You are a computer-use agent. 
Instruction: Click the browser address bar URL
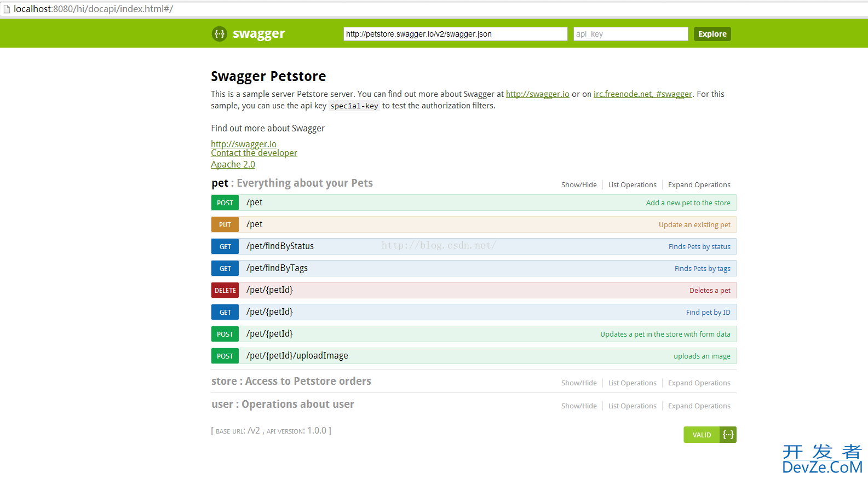(x=93, y=9)
